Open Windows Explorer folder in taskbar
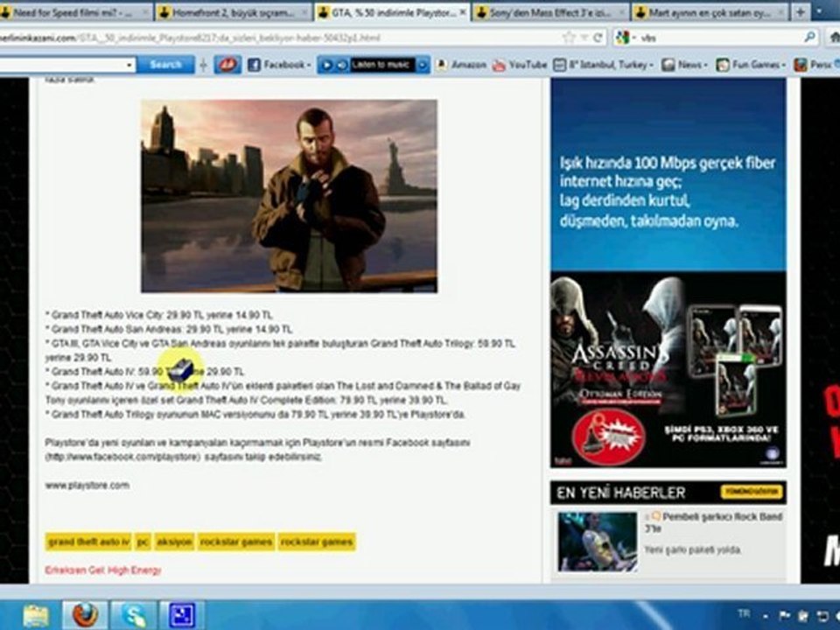Screen dimensions: 840x630 (35, 615)
